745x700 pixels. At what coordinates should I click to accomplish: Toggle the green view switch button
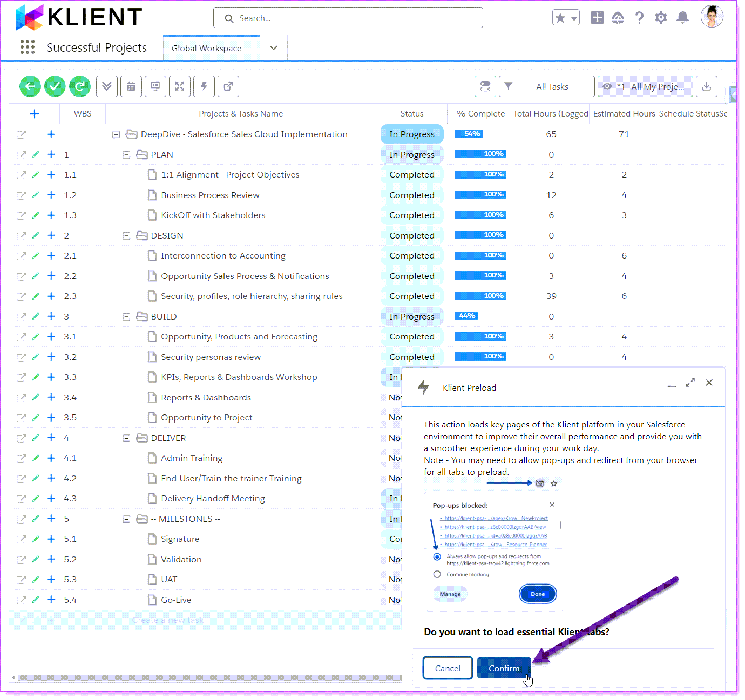(485, 86)
